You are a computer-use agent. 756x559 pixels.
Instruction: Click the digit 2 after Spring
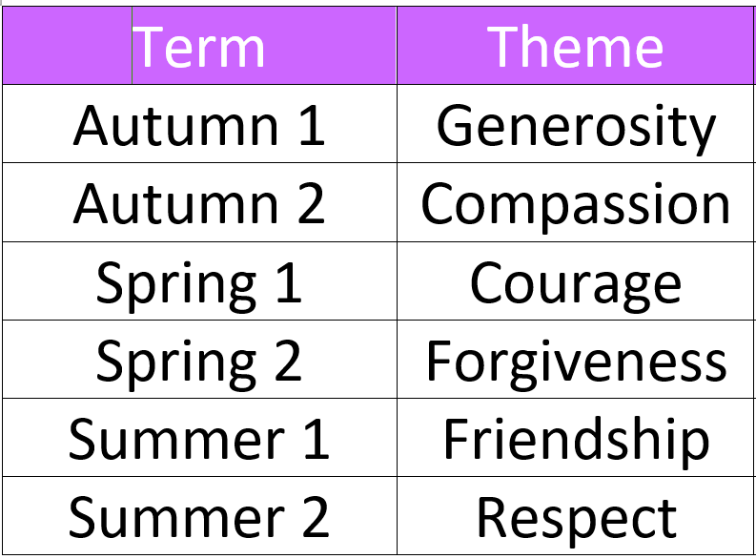click(286, 361)
